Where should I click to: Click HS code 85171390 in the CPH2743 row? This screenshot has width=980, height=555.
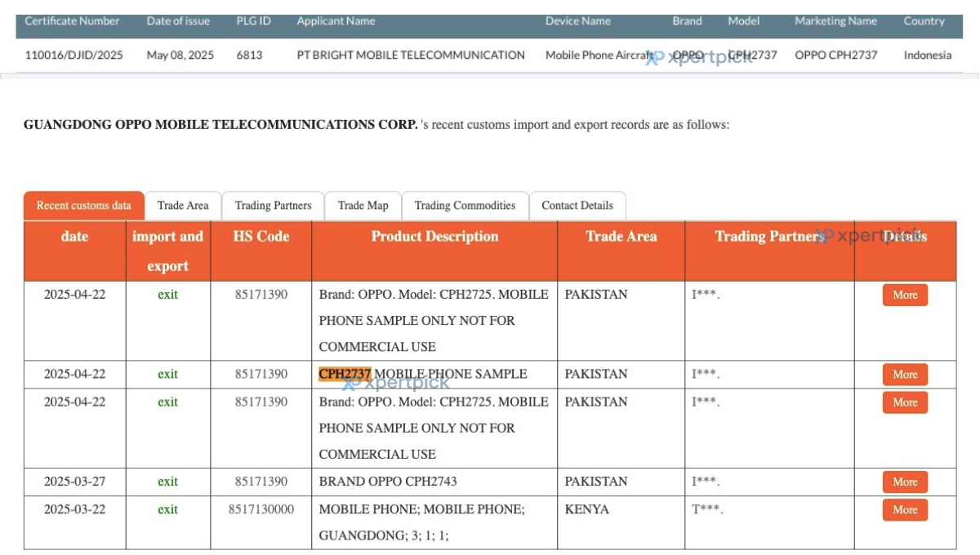(x=261, y=482)
